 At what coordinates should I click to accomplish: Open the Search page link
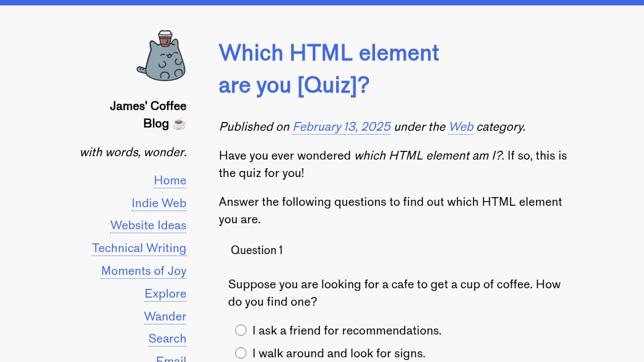pyautogui.click(x=168, y=339)
